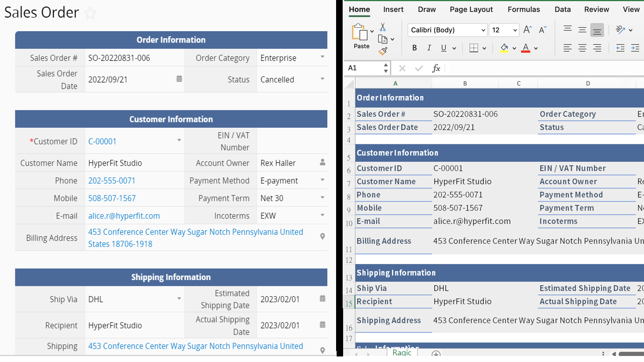The image size is (644, 362).
Task: Click the alice.r@hyperfit.com email link
Action: pyautogui.click(x=124, y=215)
